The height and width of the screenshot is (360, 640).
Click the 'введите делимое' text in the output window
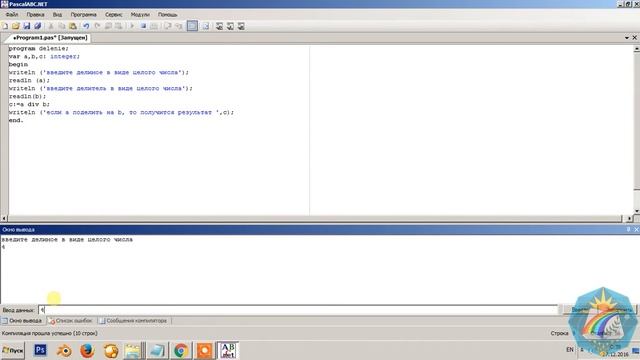point(67,240)
